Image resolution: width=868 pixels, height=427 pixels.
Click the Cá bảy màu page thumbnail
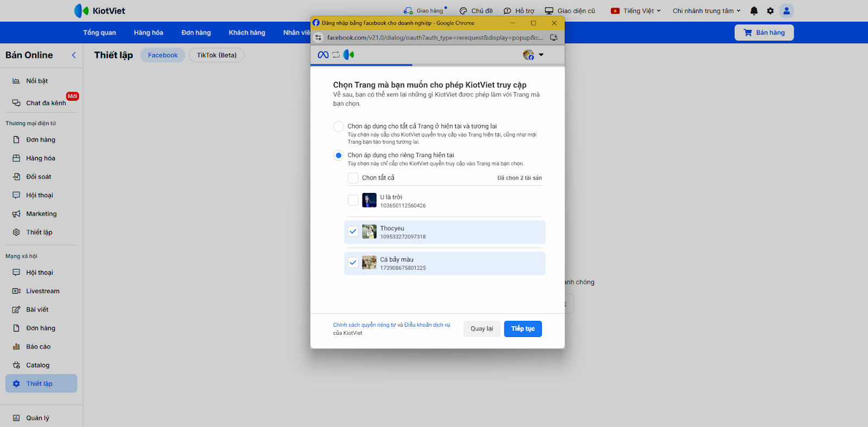click(x=369, y=263)
